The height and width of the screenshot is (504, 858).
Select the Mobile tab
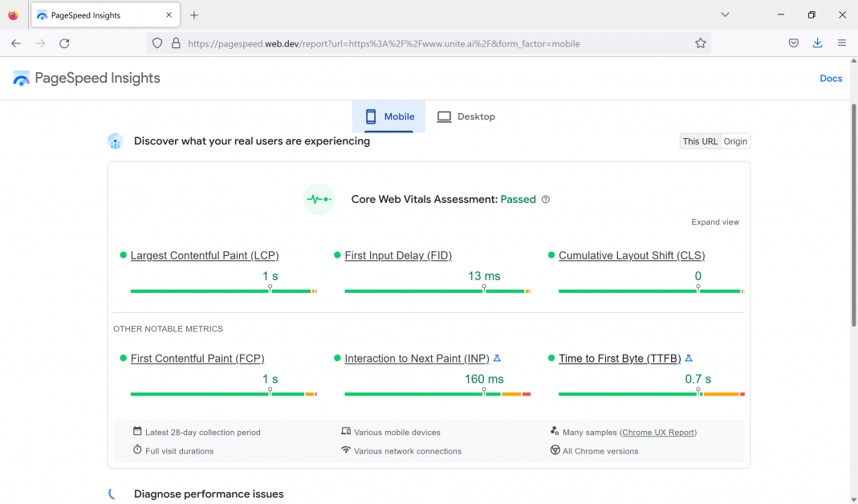pos(389,117)
